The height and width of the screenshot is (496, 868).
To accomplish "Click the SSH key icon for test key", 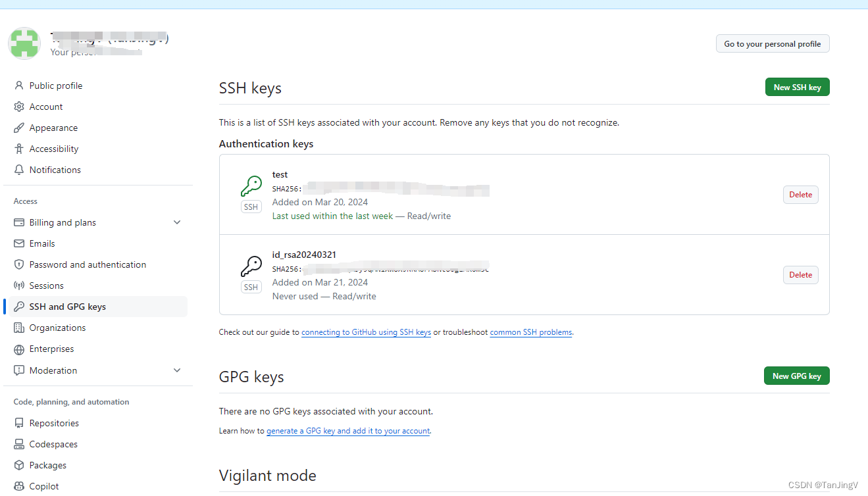I will click(251, 186).
